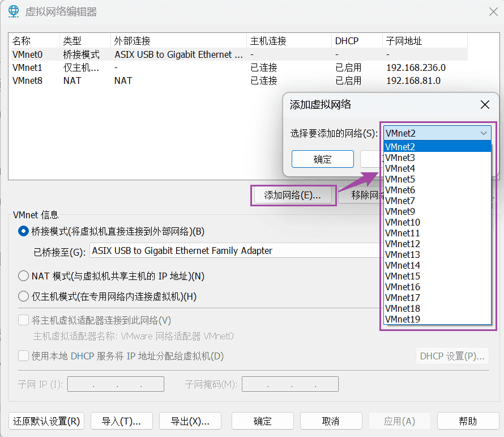504x437 pixels.
Task: Click the Virtual Network Editor globe icon
Action: [14, 12]
